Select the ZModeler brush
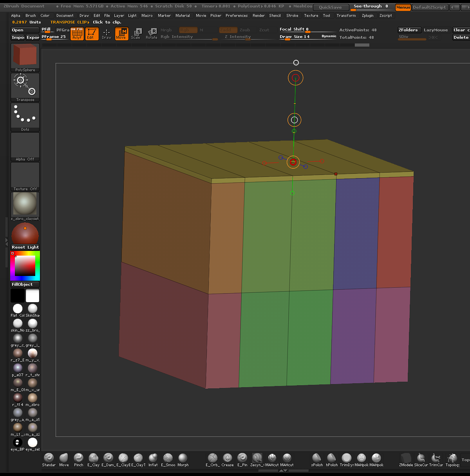The width and height of the screenshot is (470, 476). pyautogui.click(x=406, y=460)
